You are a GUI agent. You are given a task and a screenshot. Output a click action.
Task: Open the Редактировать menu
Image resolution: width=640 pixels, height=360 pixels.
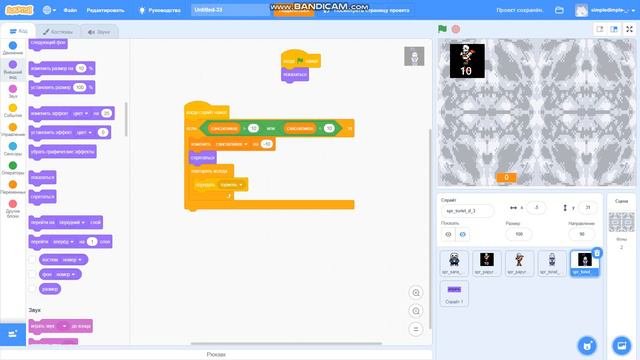click(x=105, y=10)
